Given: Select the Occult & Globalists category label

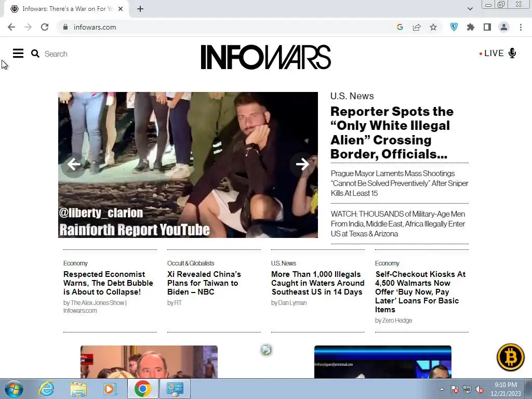Looking at the screenshot, I should [191, 263].
